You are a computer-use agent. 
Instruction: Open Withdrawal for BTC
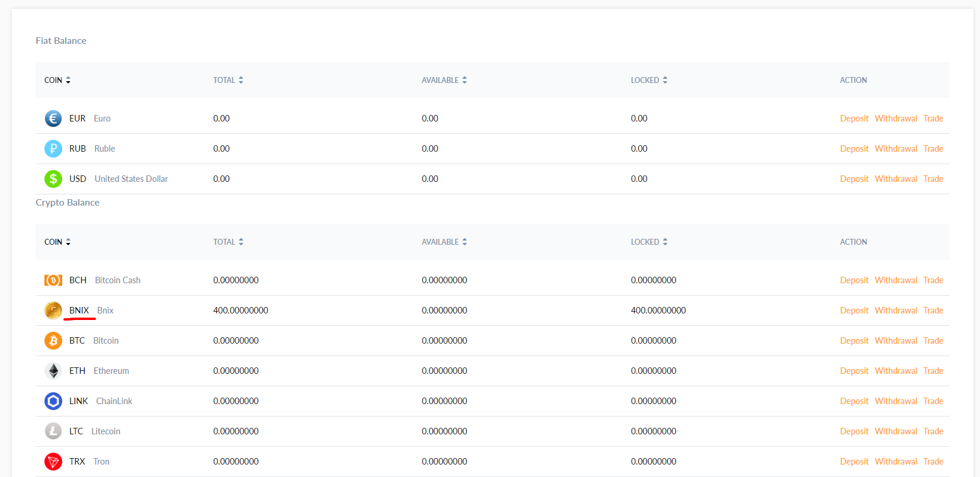tap(896, 341)
